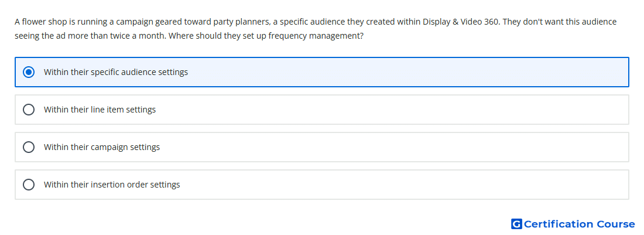
Task: Click the question's first line about the flower shop
Action: tap(316, 22)
